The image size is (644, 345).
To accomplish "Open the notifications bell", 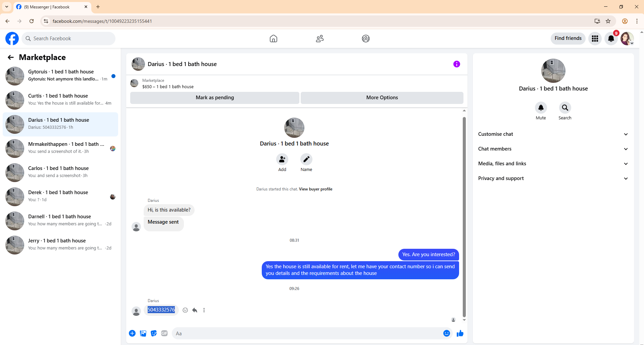I will click(x=611, y=39).
